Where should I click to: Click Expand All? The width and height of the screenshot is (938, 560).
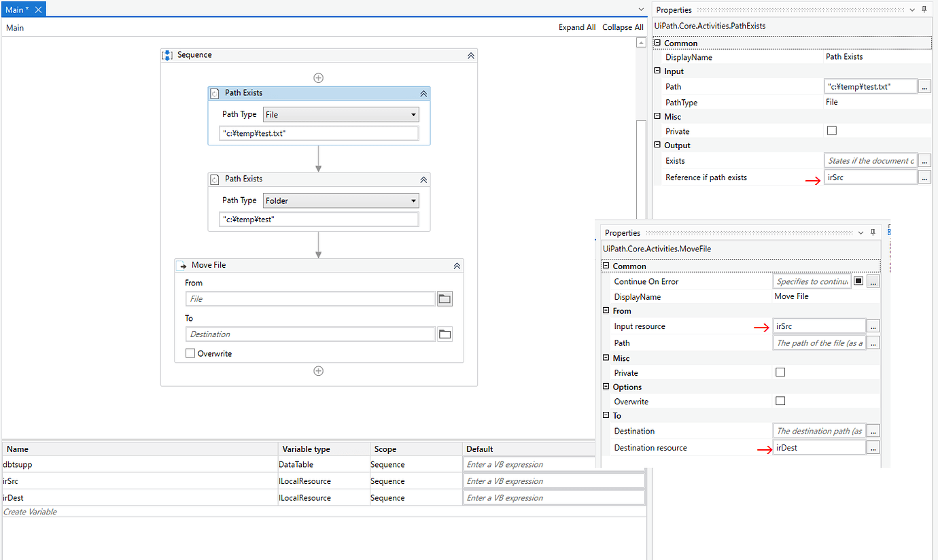pyautogui.click(x=576, y=27)
